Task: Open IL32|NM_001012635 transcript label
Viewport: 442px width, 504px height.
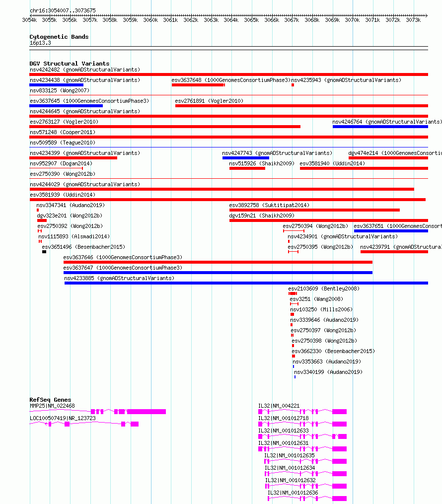Action: pos(290,455)
